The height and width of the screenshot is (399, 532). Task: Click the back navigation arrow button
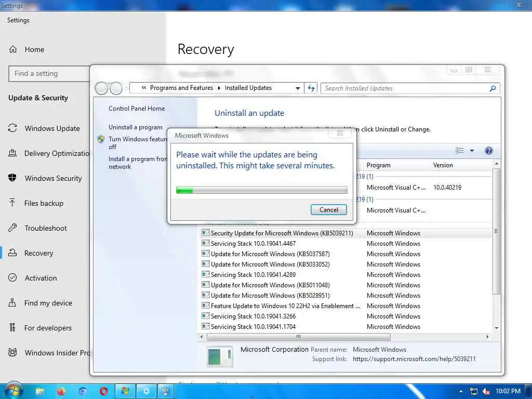click(101, 88)
